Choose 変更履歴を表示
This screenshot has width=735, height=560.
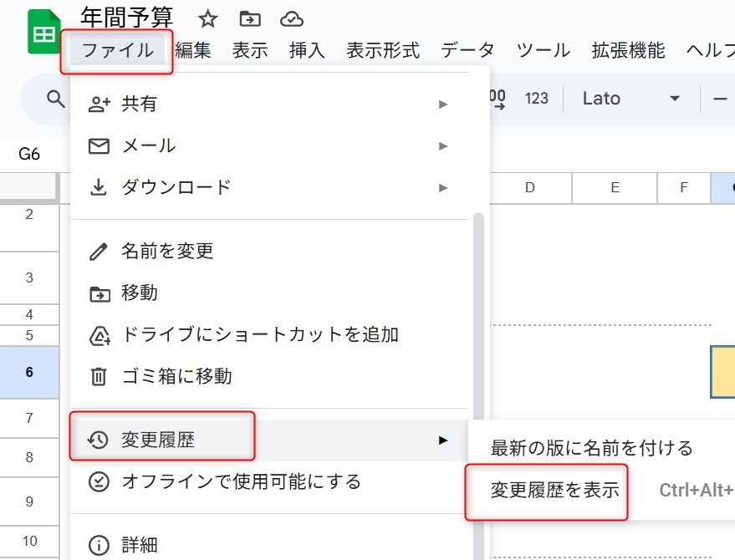coord(602,490)
